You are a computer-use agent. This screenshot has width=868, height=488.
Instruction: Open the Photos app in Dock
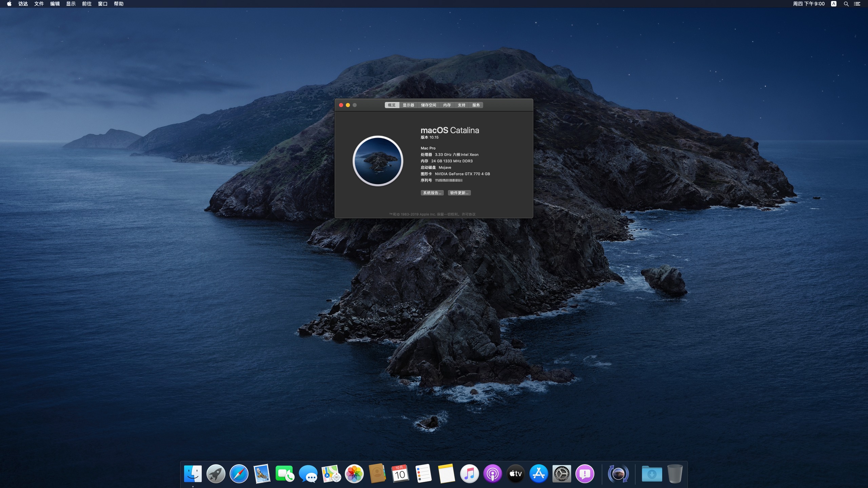click(x=354, y=473)
